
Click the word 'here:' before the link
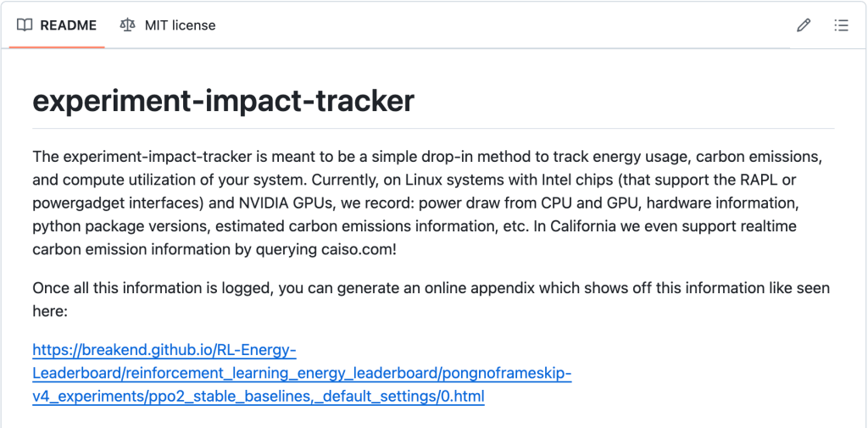pos(50,311)
